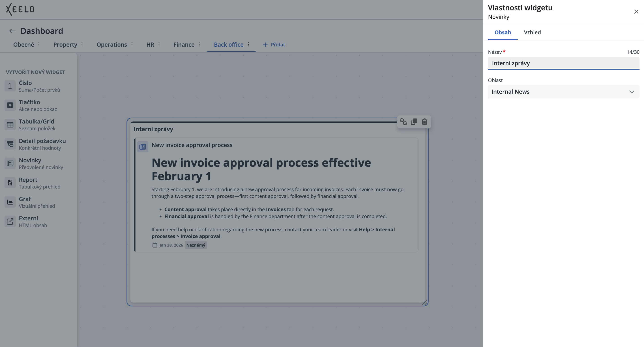Select the Číslo widget icon
Image resolution: width=644 pixels, height=347 pixels.
(10, 86)
